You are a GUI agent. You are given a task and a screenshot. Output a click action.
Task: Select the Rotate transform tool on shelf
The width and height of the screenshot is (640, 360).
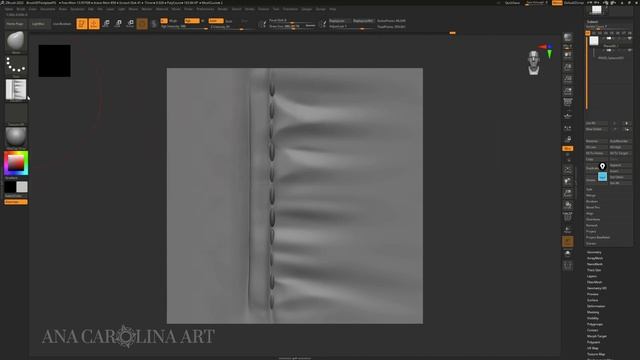pyautogui.click(x=130, y=24)
